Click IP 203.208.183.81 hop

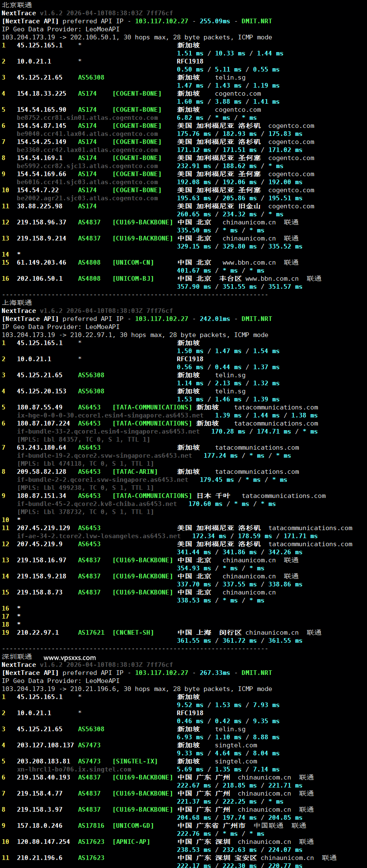(44, 761)
